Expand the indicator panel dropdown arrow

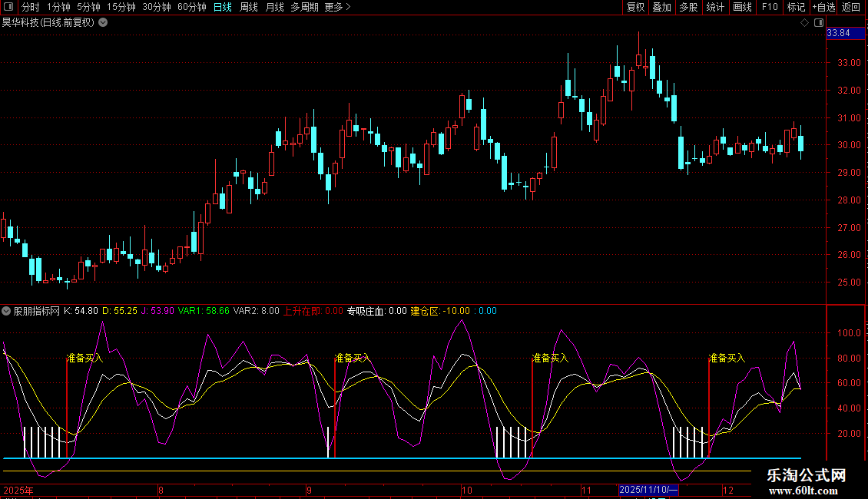coord(7,312)
